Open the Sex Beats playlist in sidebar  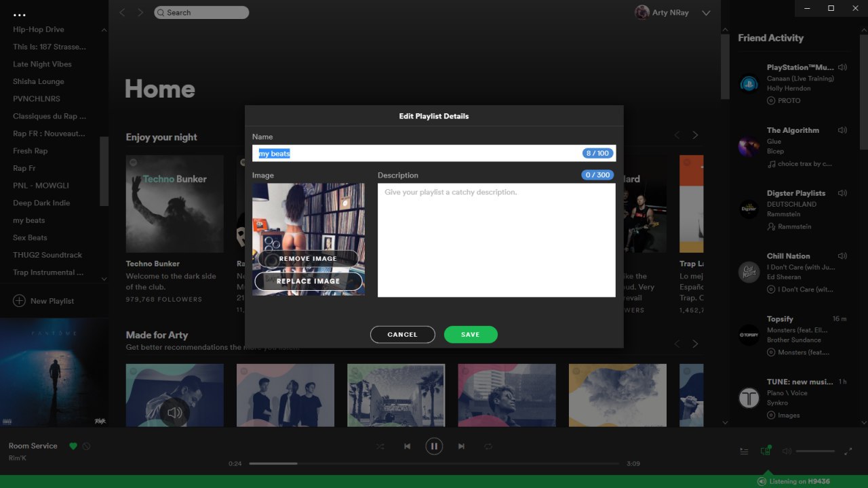pos(30,238)
